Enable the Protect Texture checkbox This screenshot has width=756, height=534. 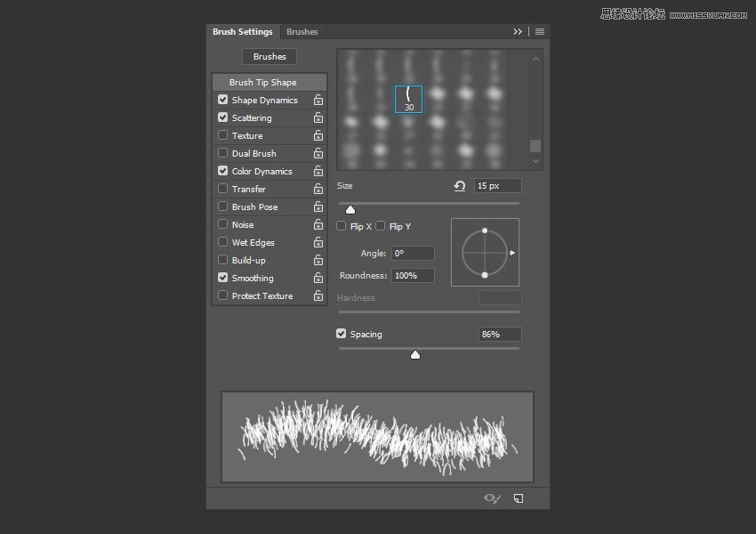point(222,295)
